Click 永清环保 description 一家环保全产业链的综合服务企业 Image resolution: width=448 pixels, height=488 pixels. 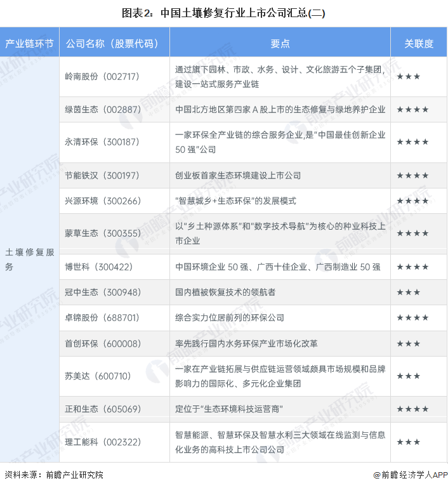[280, 142]
